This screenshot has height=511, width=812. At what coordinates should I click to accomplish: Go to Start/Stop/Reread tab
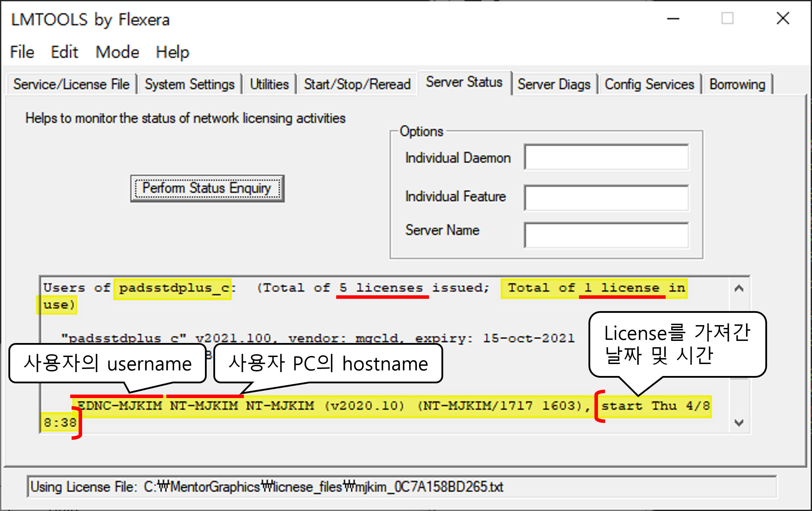[x=357, y=85]
